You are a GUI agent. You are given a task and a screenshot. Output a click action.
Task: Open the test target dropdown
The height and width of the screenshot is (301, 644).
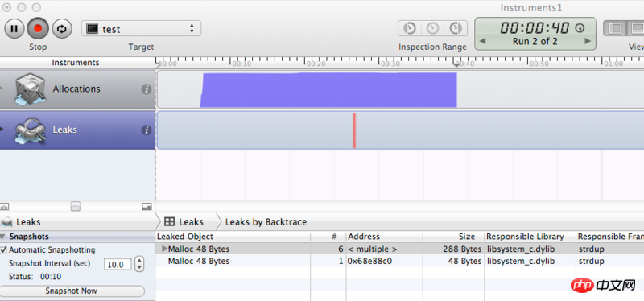point(141,29)
